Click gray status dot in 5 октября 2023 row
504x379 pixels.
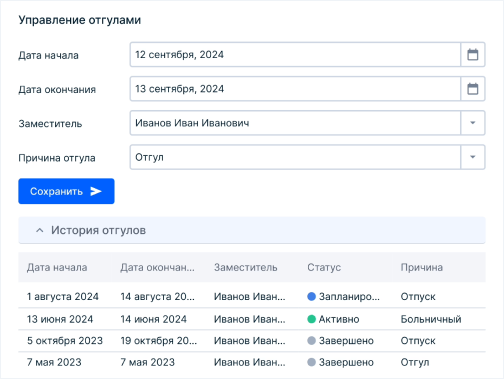click(x=311, y=341)
